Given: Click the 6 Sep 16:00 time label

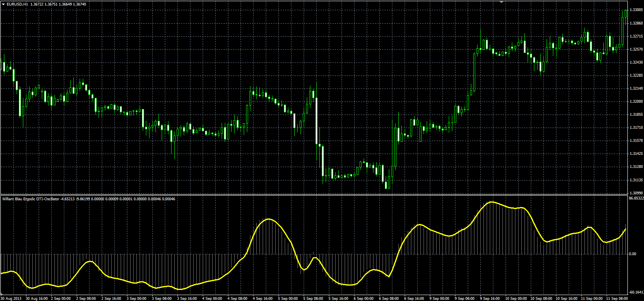Looking at the screenshot, I should (414, 299).
